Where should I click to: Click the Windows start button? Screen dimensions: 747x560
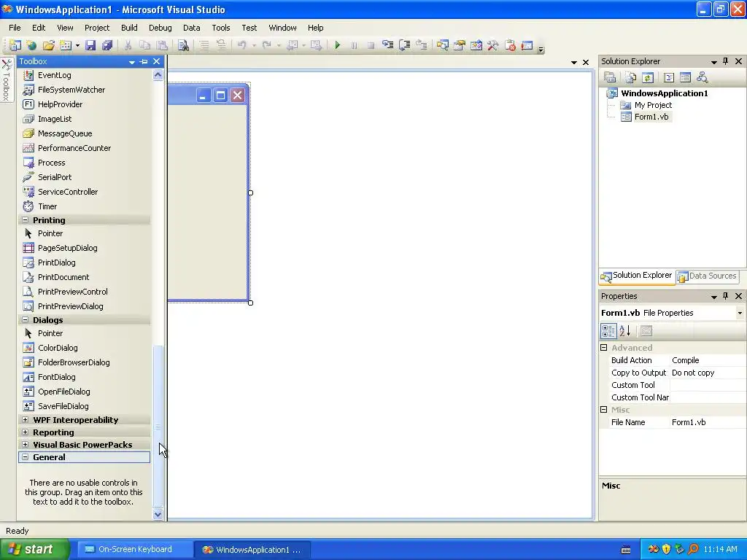[x=35, y=549]
